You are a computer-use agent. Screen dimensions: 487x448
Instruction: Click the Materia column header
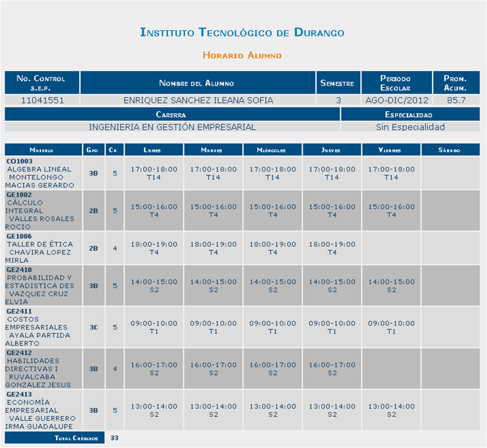tap(43, 149)
